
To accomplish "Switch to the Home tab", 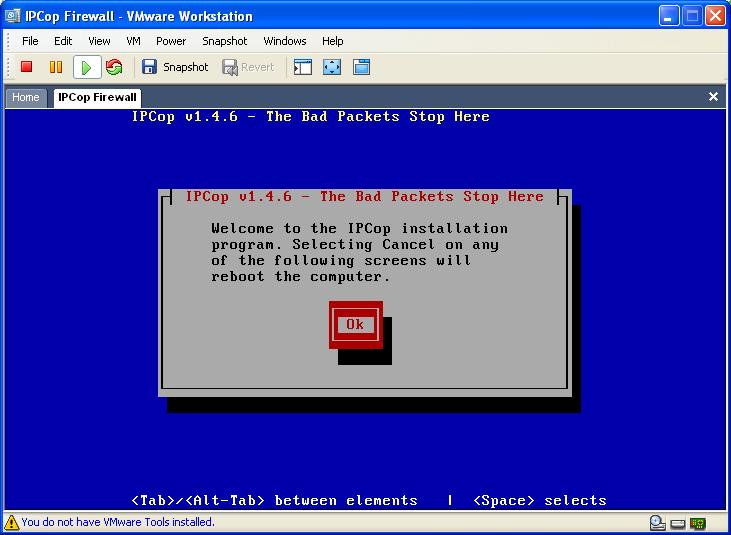I will pos(26,97).
